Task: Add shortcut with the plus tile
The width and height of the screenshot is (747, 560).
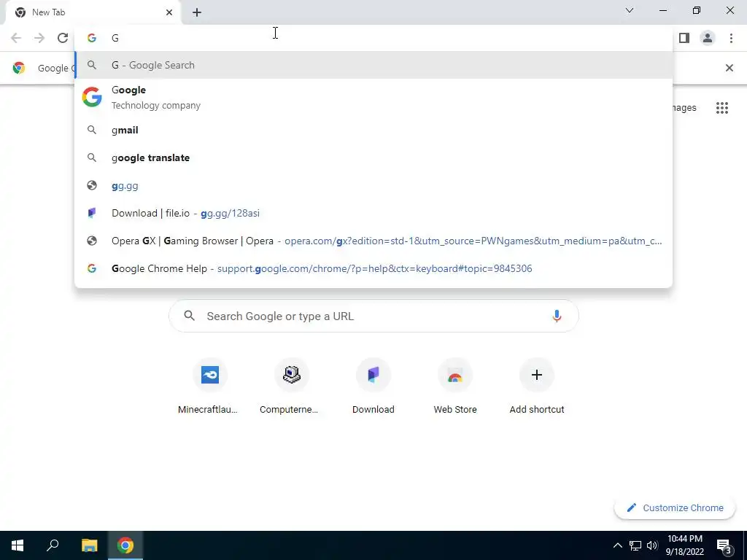Action: [537, 386]
